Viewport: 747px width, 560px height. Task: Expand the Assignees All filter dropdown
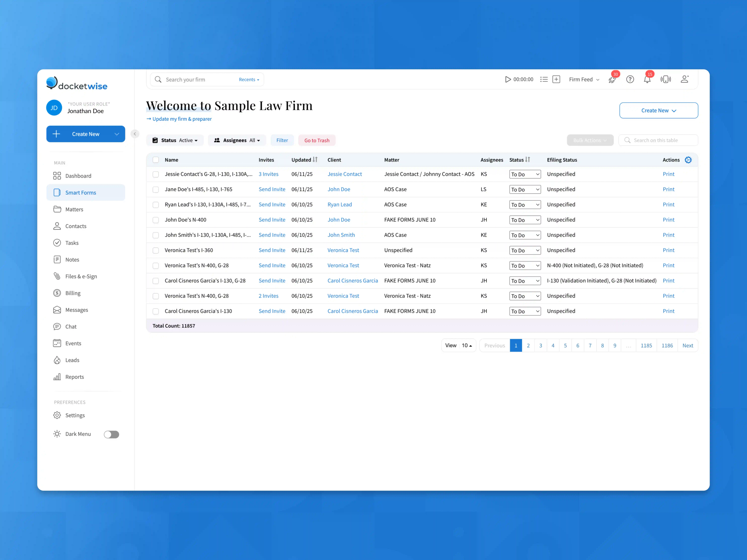tap(237, 140)
